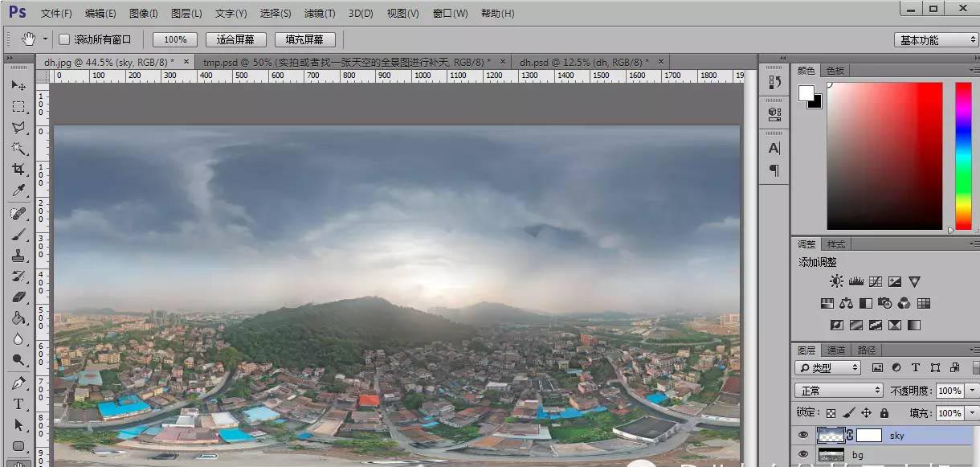
Task: Select the Pen tool
Action: click(x=18, y=383)
